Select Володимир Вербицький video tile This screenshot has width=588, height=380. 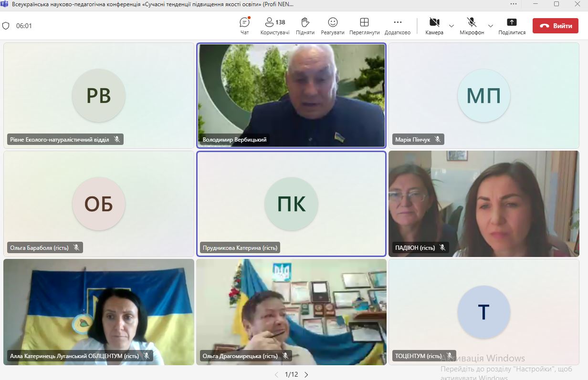291,95
